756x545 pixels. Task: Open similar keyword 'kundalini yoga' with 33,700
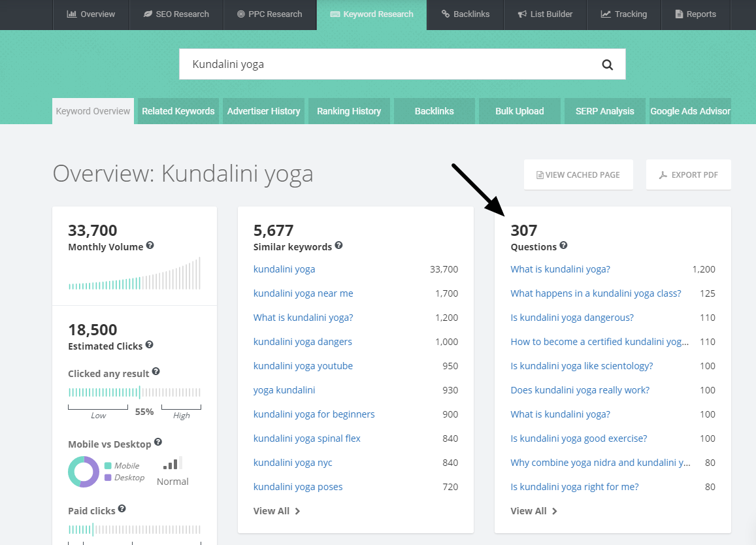[284, 269]
